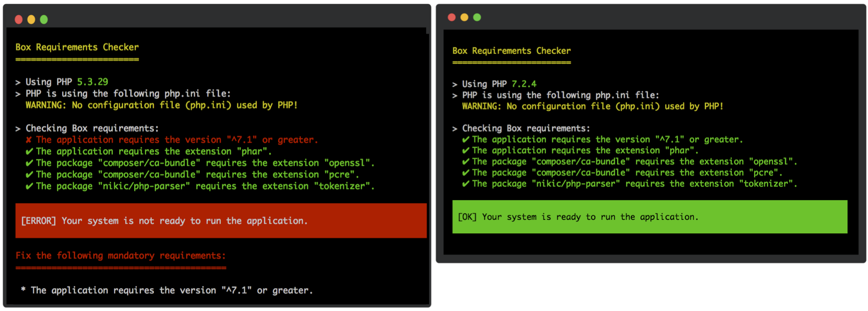Click the checkmark beside "tokenizer" in left terminal

pyautogui.click(x=29, y=186)
